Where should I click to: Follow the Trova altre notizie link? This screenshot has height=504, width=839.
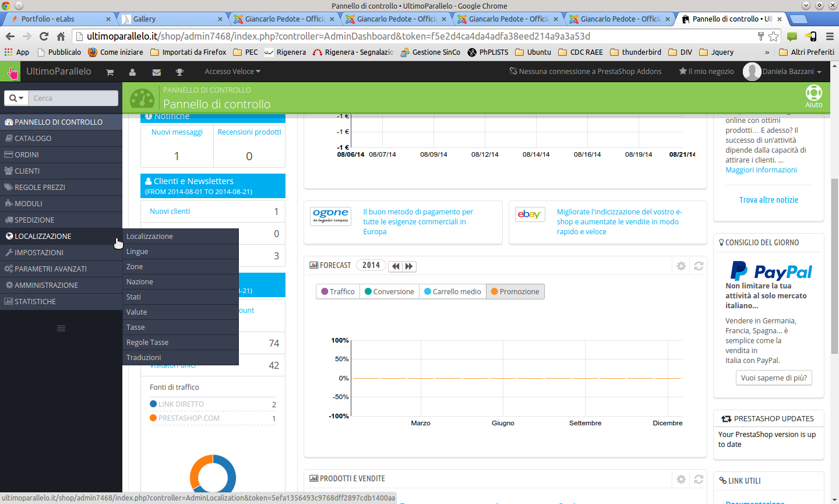coord(769,200)
